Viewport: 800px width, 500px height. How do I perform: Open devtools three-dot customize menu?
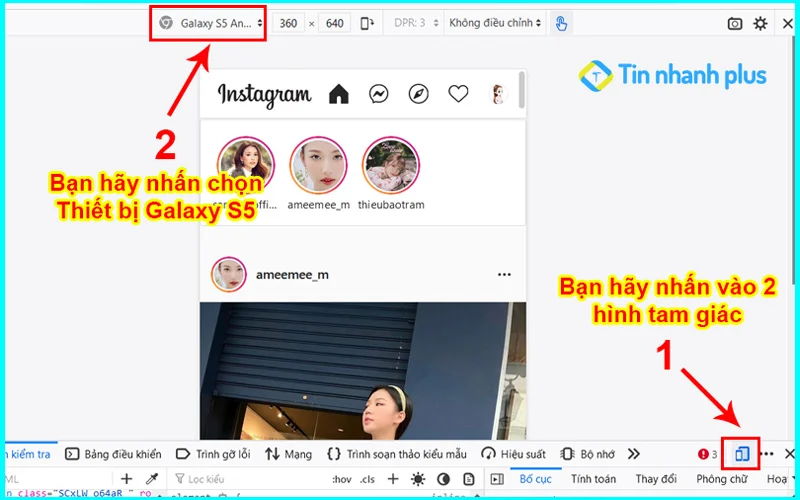[x=767, y=454]
